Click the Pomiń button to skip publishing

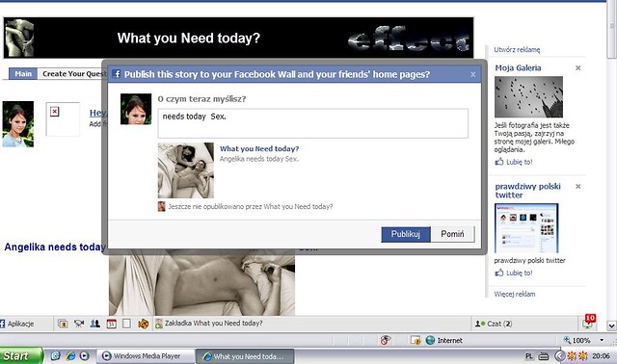click(x=452, y=234)
